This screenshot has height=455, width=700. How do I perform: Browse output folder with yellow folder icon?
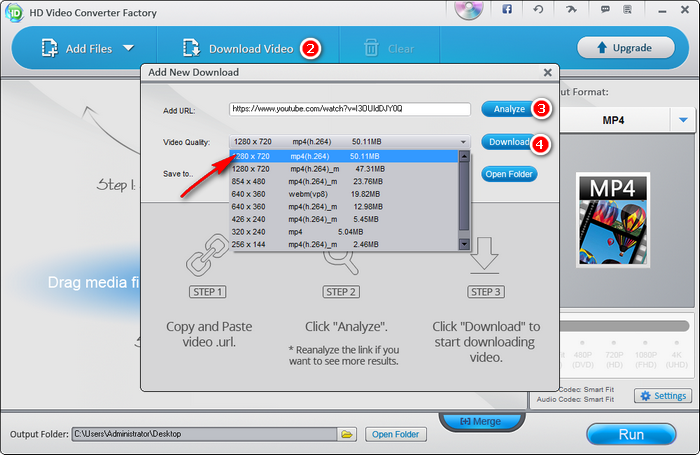tap(346, 434)
